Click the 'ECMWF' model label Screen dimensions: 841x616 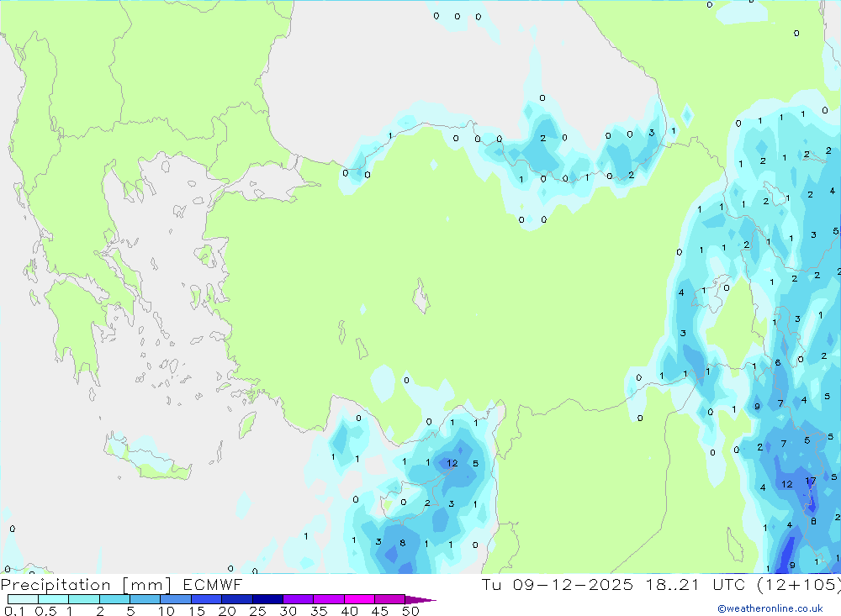[x=213, y=585]
